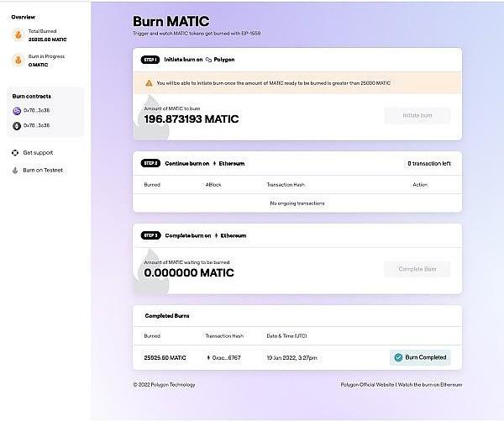Click the Burn in Progress flame icon
The height and width of the screenshot is (422, 504).
coord(17,60)
